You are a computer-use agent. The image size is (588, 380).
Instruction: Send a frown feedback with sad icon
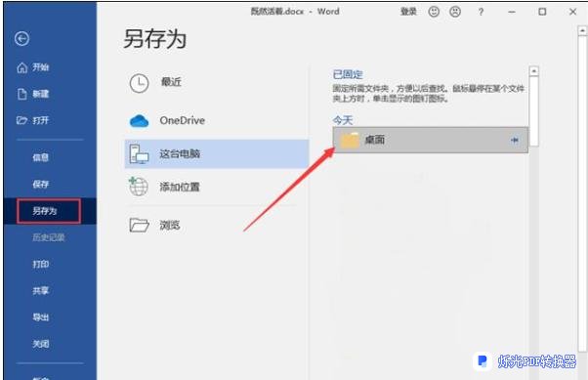(x=455, y=12)
